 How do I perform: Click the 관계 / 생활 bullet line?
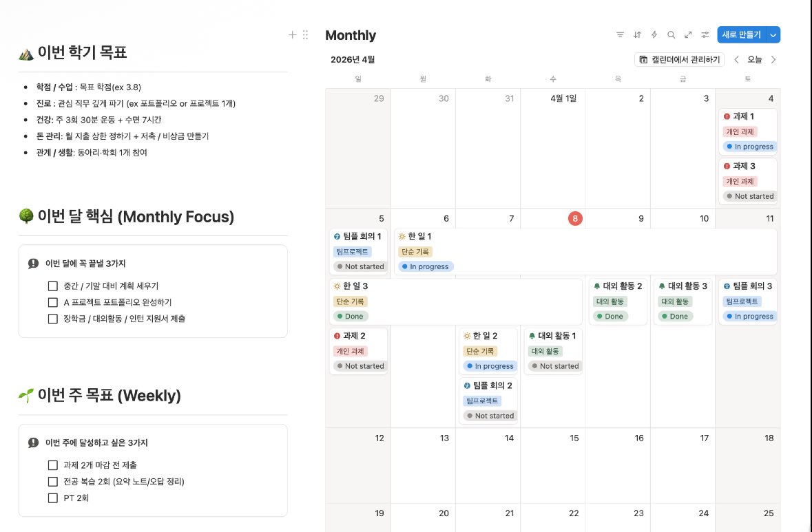(x=92, y=153)
